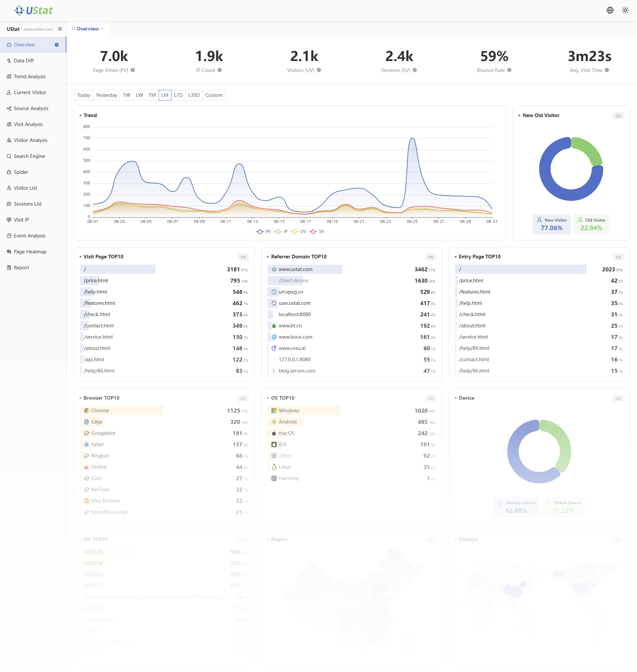
Task: Toggle the light/dark theme sun icon
Action: point(625,10)
